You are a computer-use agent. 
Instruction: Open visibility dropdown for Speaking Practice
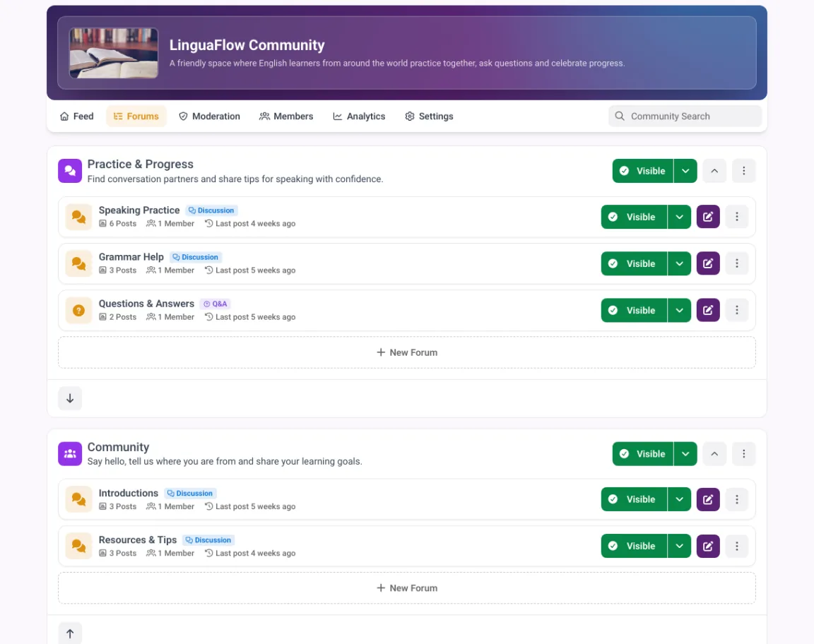[679, 217]
